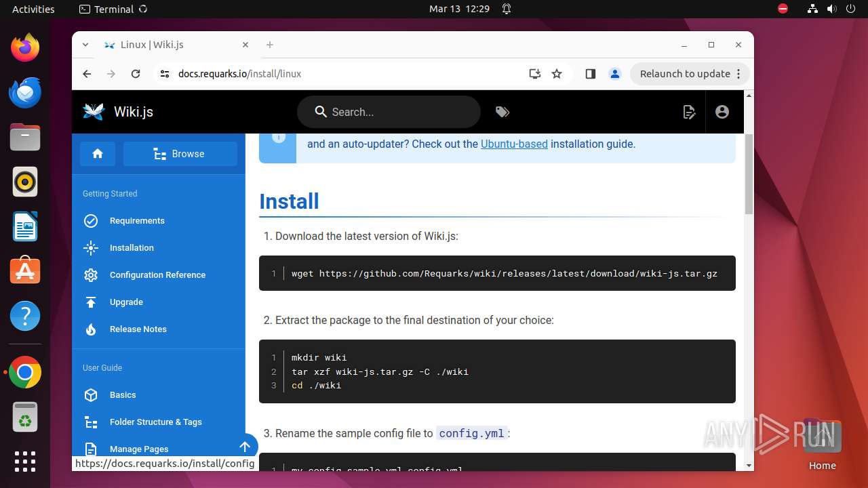Bookmark this page with star icon
The height and width of the screenshot is (488, 868).
coord(557,74)
